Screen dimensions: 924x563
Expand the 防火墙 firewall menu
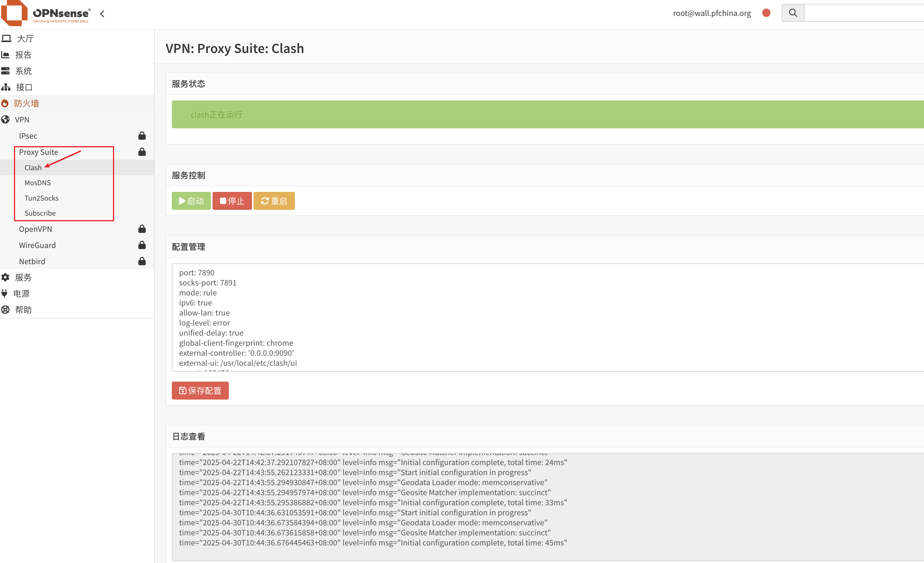click(x=26, y=103)
